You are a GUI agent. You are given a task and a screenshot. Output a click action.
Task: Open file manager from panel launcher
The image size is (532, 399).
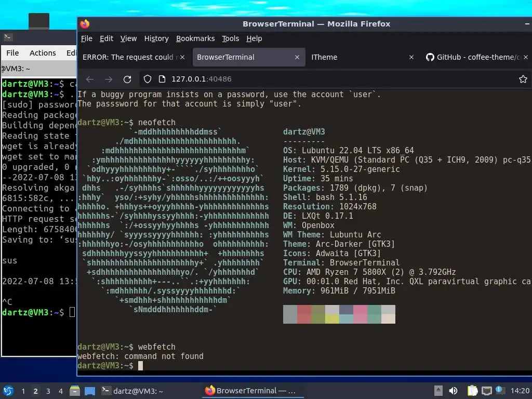coord(75,391)
